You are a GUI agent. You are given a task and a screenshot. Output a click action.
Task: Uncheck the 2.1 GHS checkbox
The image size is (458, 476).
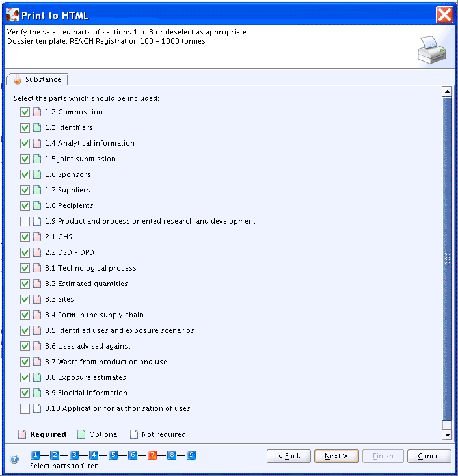(25, 237)
